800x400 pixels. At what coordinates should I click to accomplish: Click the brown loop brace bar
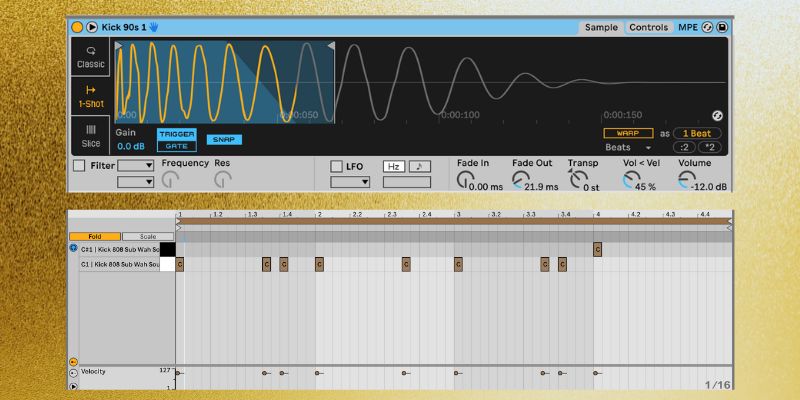point(453,221)
